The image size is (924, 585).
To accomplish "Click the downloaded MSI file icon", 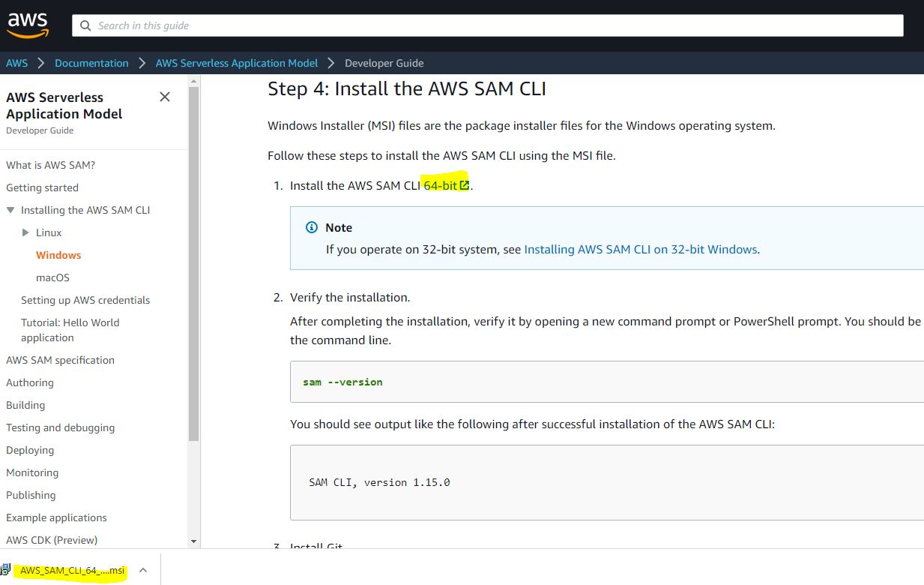I will [6, 571].
